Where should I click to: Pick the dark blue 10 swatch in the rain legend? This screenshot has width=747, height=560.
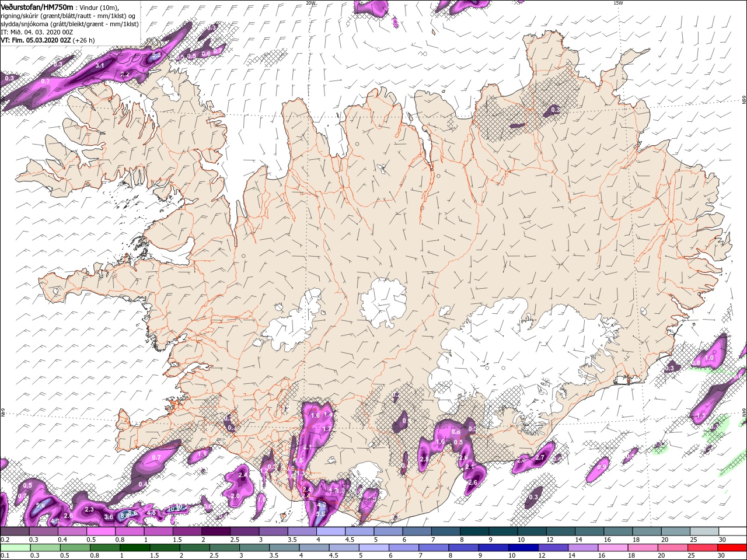click(523, 547)
